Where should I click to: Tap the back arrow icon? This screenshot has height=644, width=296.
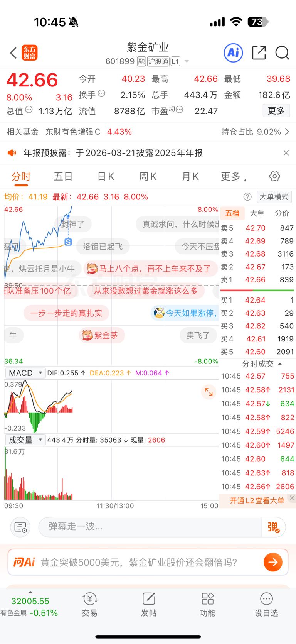[13, 53]
